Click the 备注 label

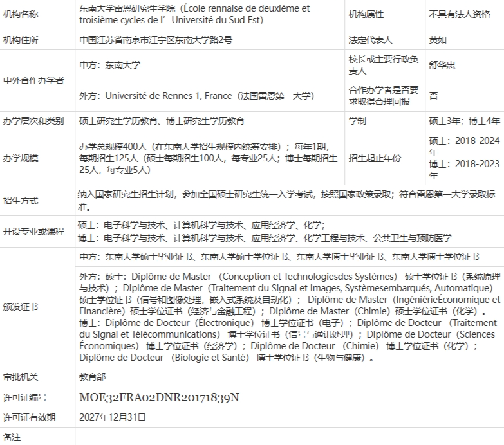pos(12,438)
